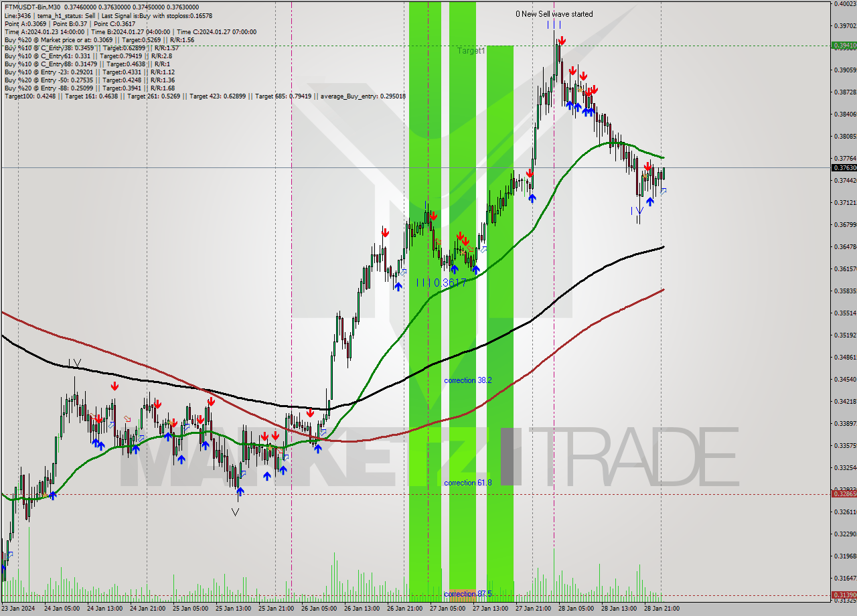This screenshot has width=857, height=616.
Task: Click the '24 Jan 05:00' time axis label
Action: coord(62,609)
